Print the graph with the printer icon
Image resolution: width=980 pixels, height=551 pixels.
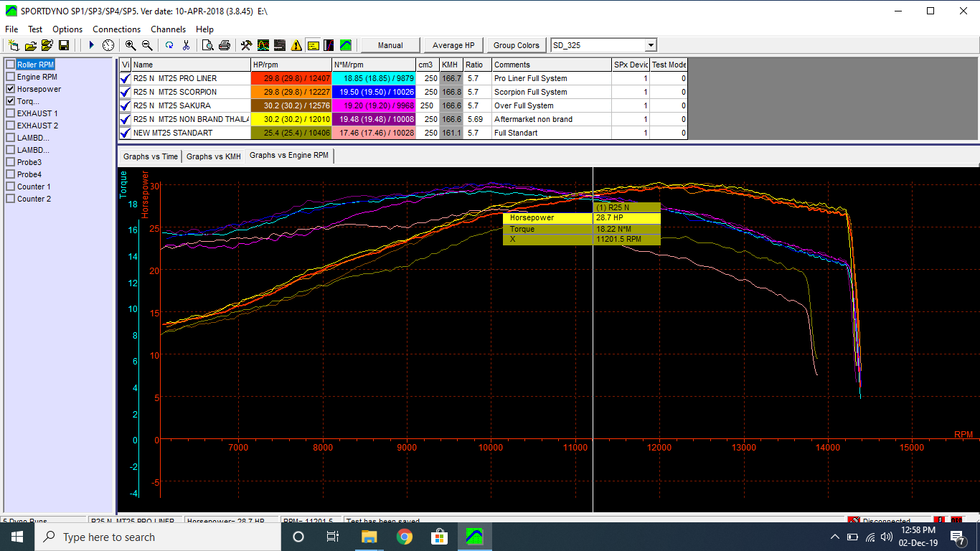225,45
